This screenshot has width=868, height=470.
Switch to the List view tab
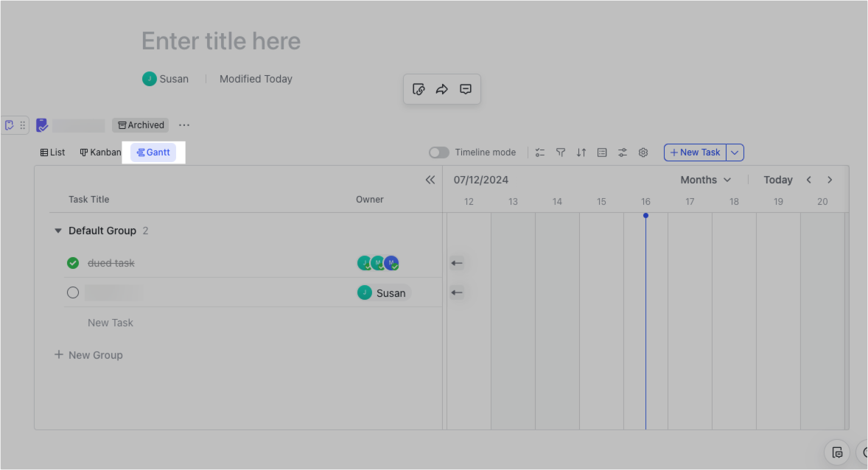[x=52, y=152]
